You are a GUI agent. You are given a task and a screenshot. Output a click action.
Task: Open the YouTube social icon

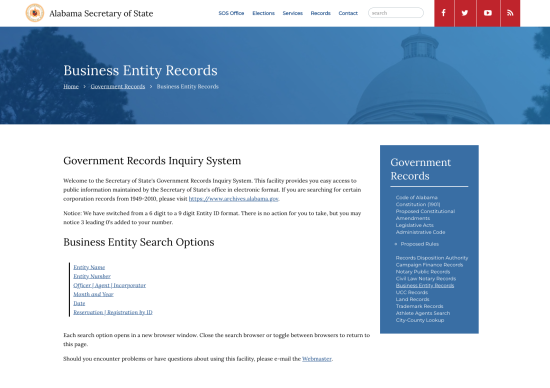[x=488, y=13]
